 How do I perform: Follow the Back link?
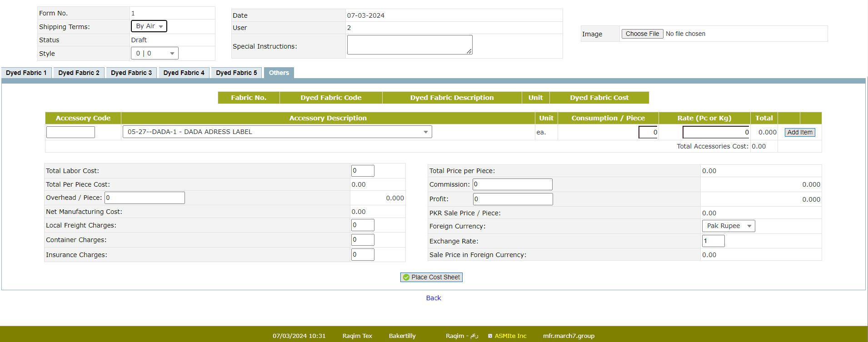click(x=434, y=298)
